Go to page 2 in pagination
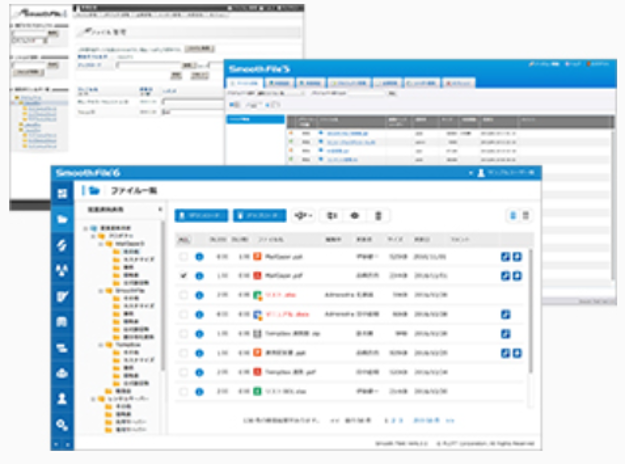 (393, 421)
